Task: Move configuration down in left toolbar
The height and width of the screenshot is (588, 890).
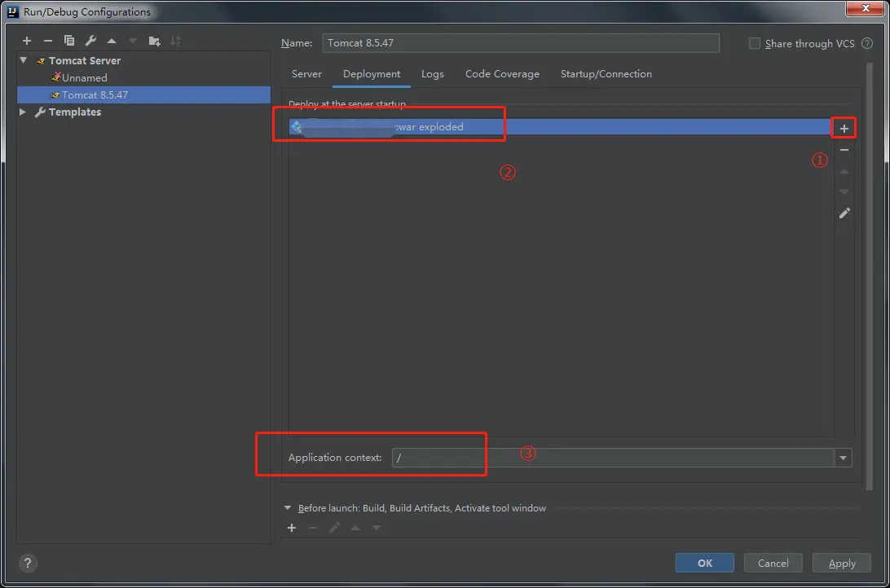Action: (x=133, y=41)
